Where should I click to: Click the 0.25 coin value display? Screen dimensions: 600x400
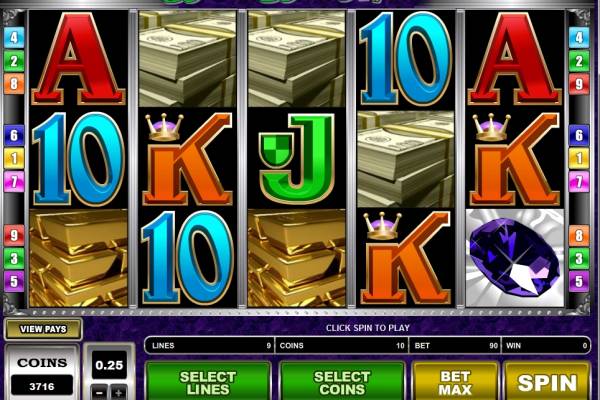109,365
